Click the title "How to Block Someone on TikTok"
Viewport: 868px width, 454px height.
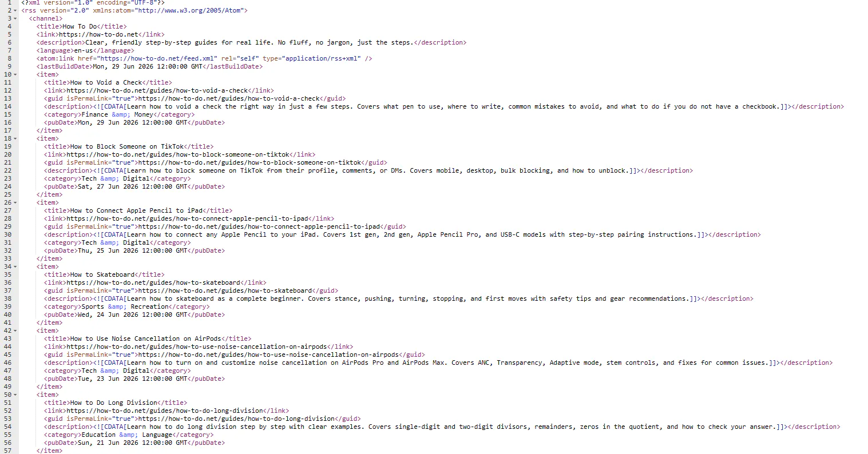coord(127,146)
